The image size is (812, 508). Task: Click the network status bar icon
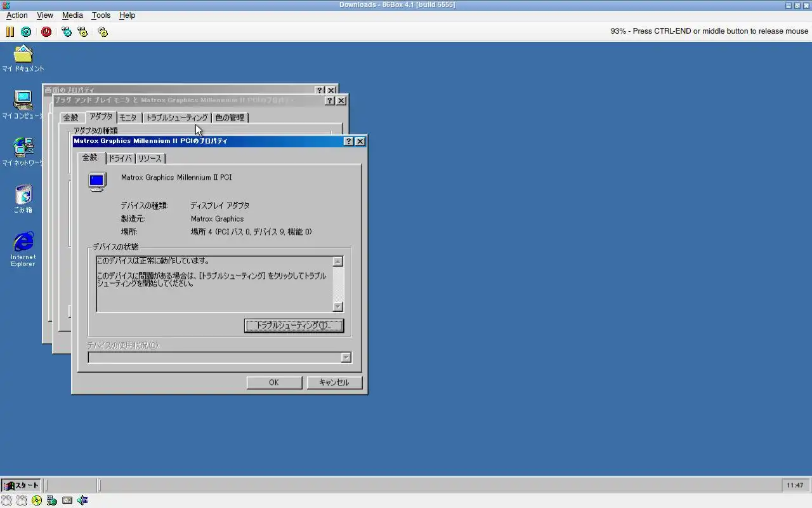52,500
